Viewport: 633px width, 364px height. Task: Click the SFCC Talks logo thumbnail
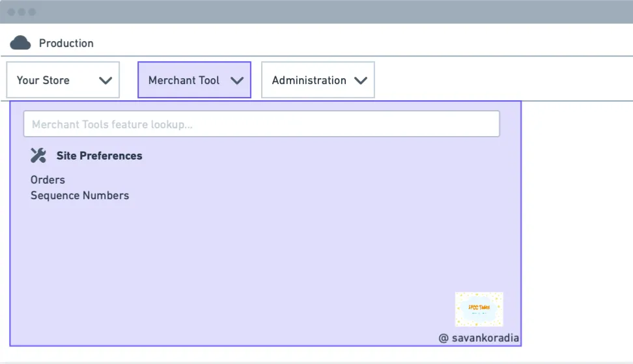pos(479,309)
